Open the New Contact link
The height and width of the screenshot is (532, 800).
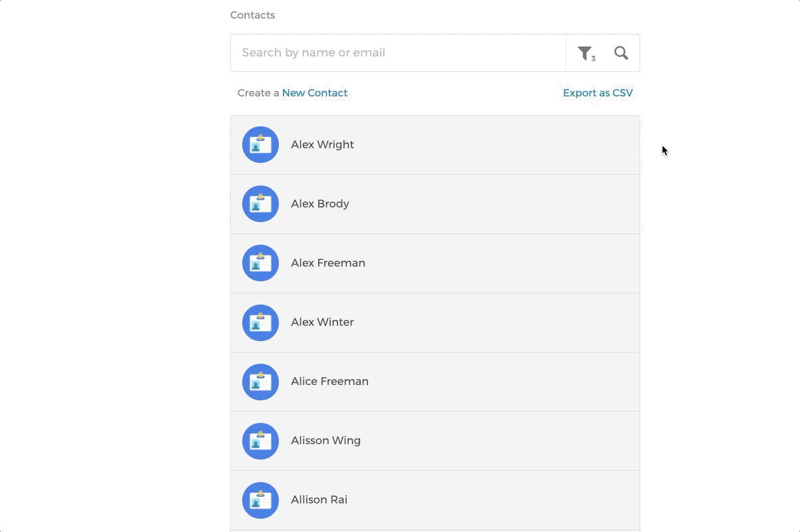point(314,93)
